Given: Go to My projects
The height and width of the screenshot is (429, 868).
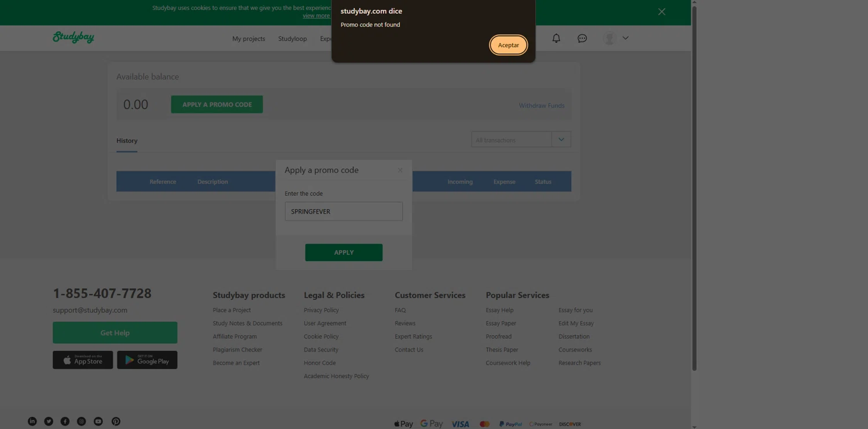Looking at the screenshot, I should [x=249, y=39].
